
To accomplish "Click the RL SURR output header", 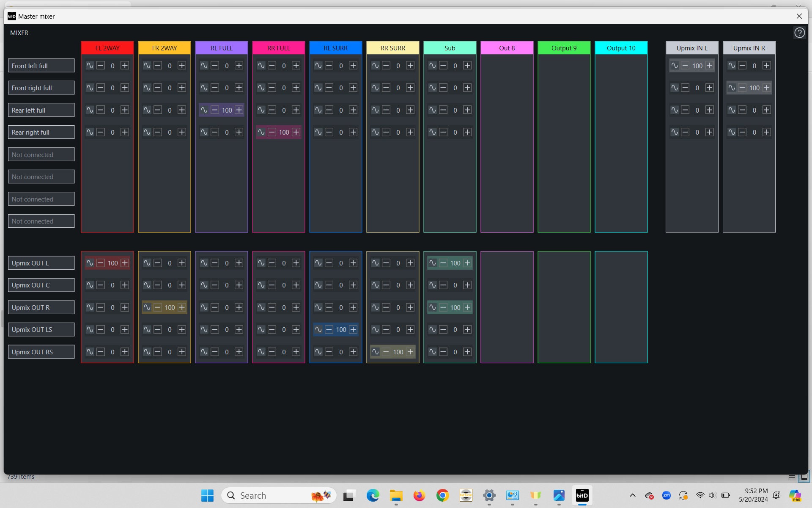I will (336, 48).
